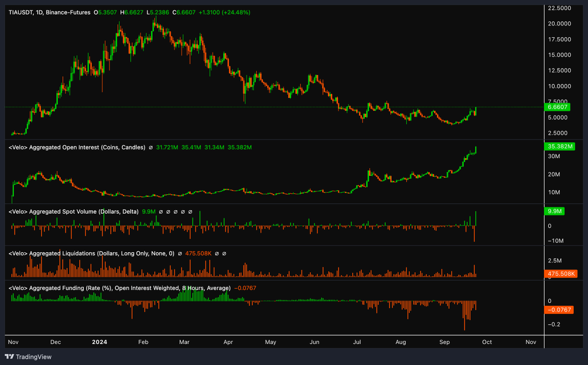Click the Oct time axis label

[487, 341]
